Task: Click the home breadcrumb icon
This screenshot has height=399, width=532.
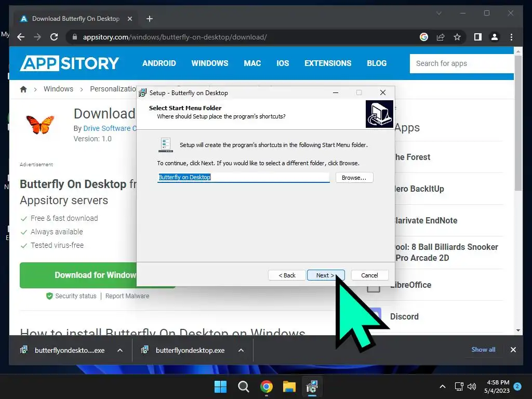Action: click(x=23, y=89)
